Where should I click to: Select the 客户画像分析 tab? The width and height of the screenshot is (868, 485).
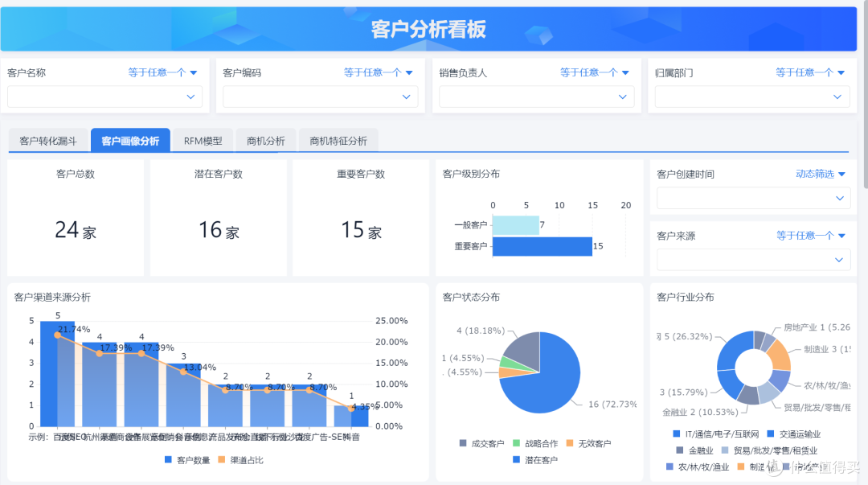(x=130, y=141)
